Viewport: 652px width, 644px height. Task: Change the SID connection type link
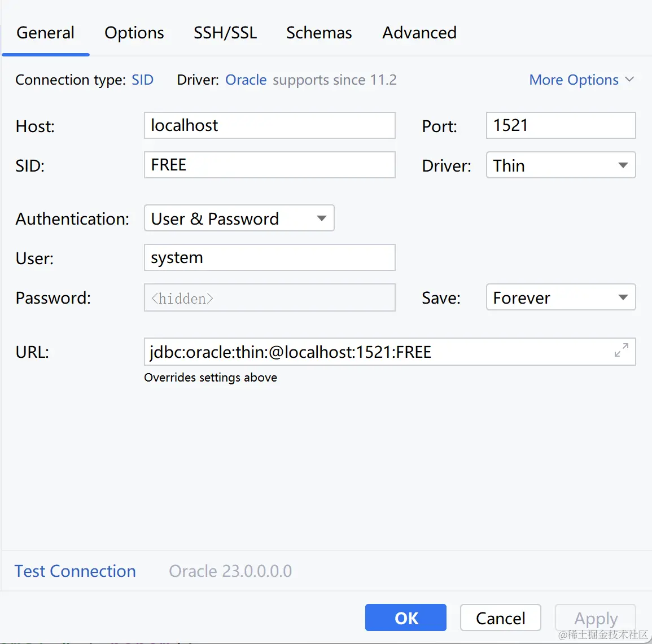142,80
